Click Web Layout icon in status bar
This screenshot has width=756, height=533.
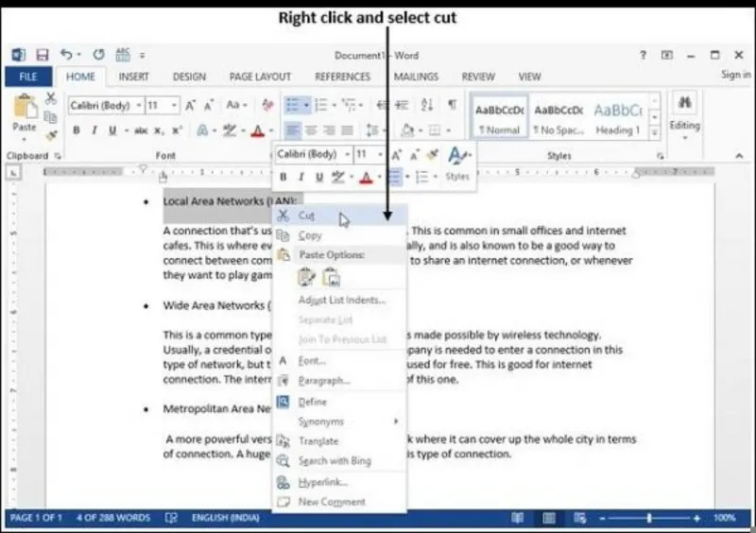[x=579, y=518]
